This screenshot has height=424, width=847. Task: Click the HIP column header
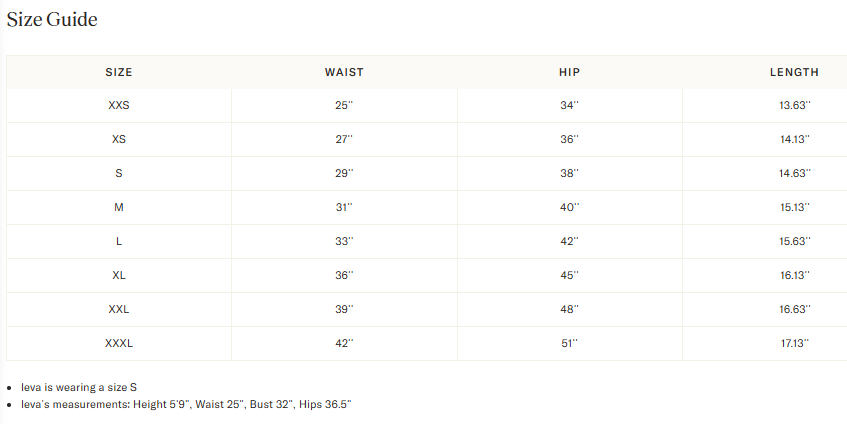coord(569,72)
